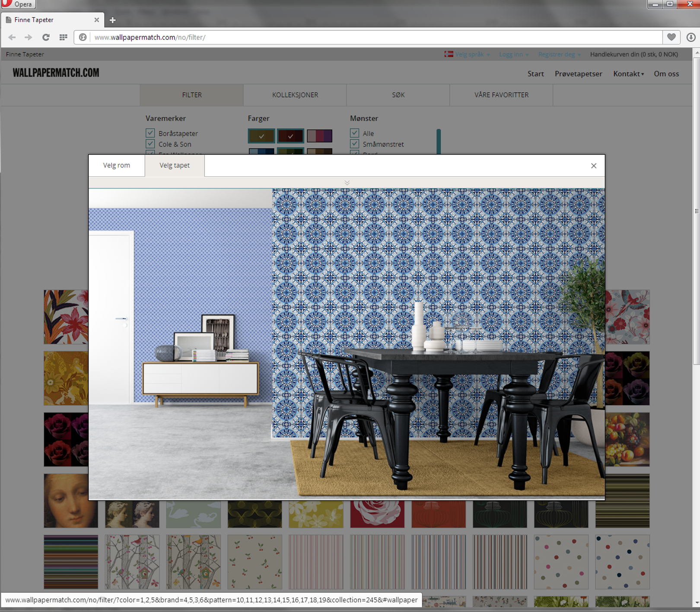700x612 pixels.
Task: Open the Speed Dial grid icon
Action: pyautogui.click(x=63, y=38)
